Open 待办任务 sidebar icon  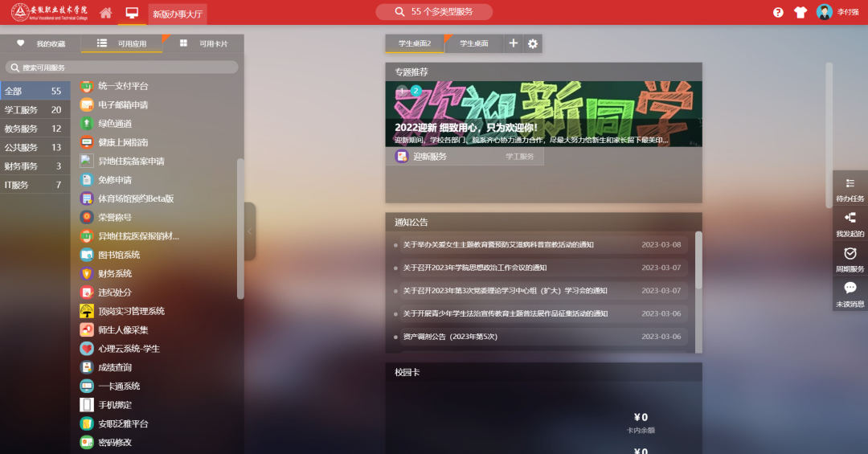850,188
